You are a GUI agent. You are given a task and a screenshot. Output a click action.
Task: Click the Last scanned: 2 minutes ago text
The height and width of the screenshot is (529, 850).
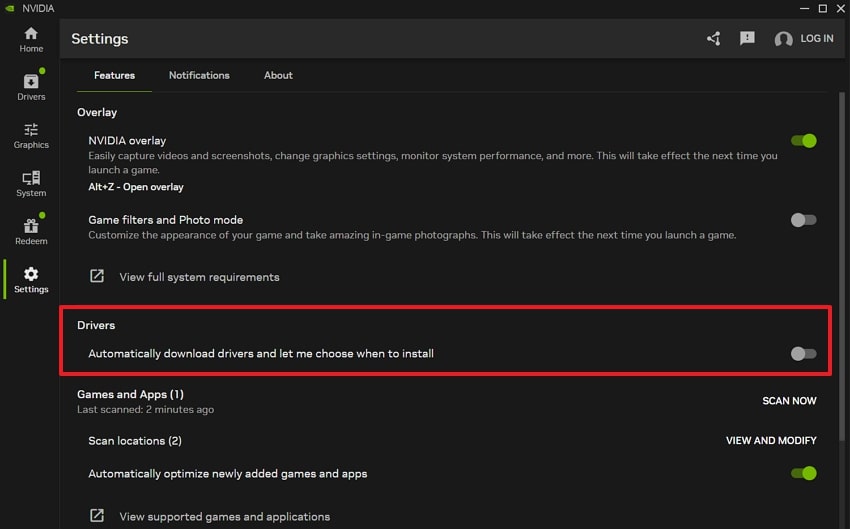click(145, 410)
